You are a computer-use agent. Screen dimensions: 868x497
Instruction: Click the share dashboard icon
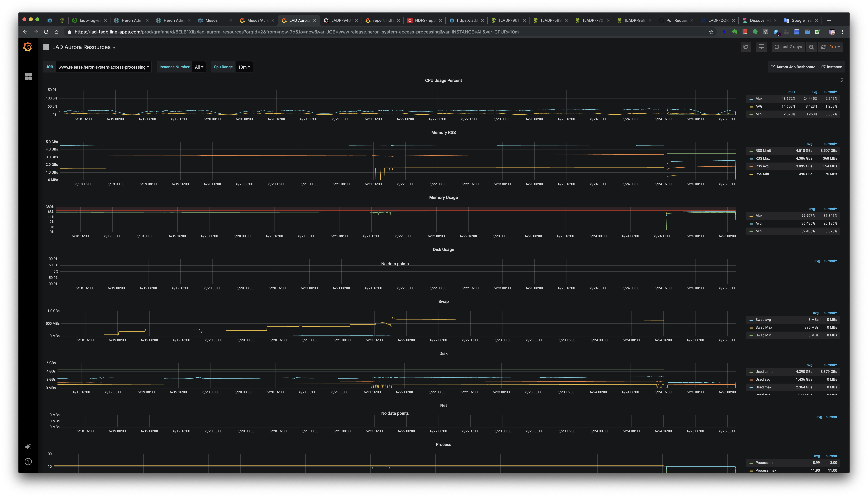coord(746,47)
